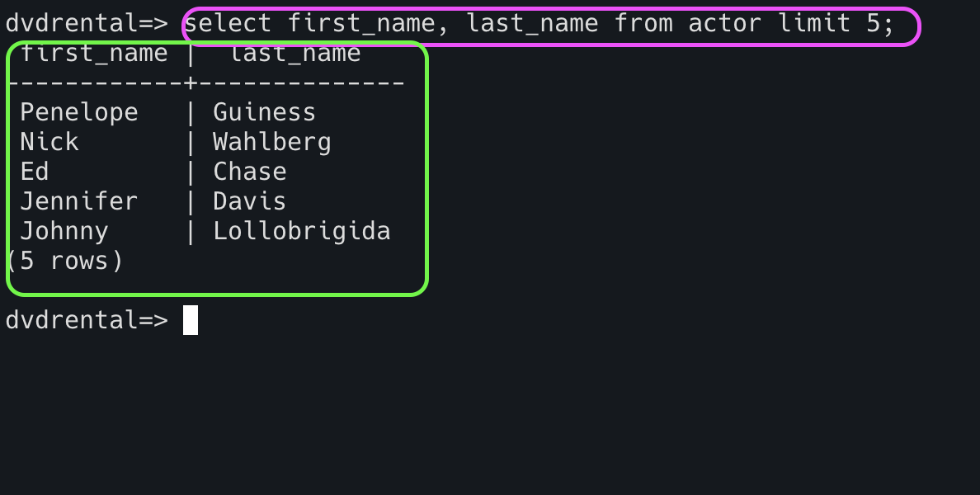Click the word select in the query
The image size is (980, 495).
coord(228,24)
